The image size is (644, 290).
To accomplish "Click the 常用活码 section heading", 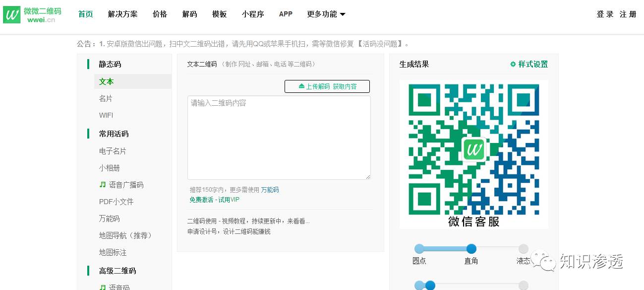I will coord(114,134).
